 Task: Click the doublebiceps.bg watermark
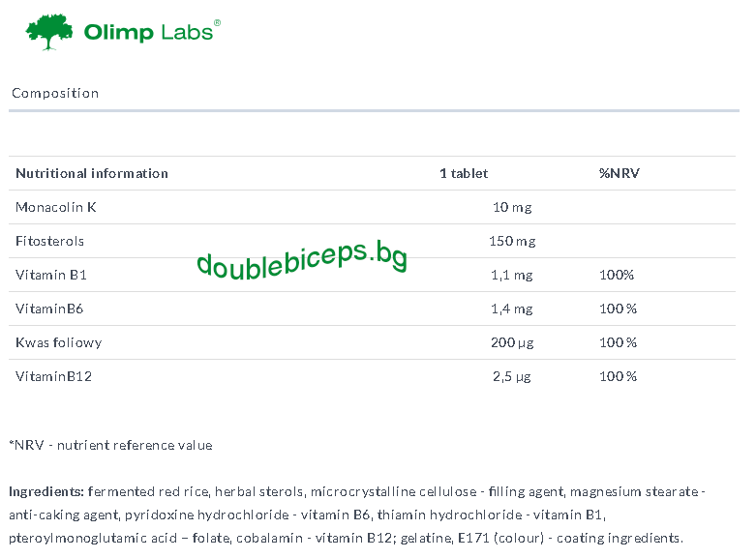[302, 260]
